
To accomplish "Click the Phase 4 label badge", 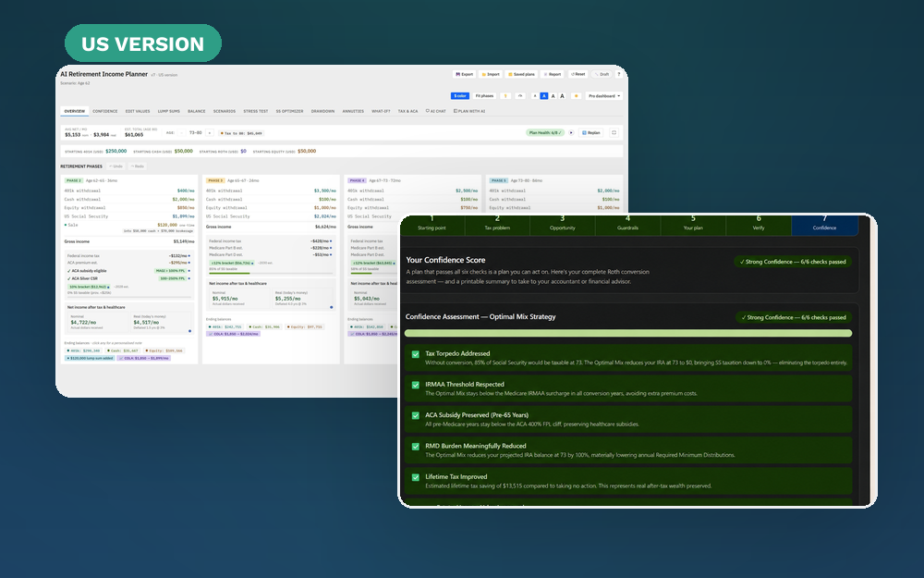I will click(357, 180).
